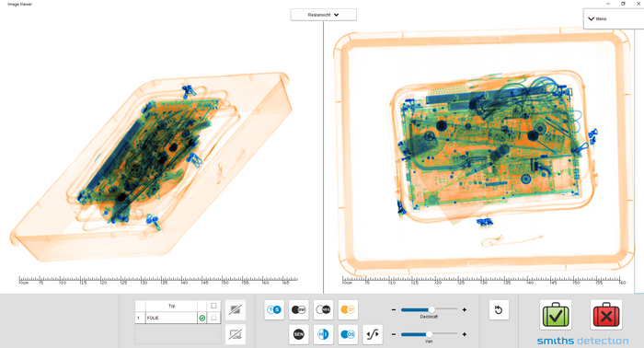Enable the orange organic-only O² filter
This screenshot has height=348, width=644.
click(x=348, y=309)
